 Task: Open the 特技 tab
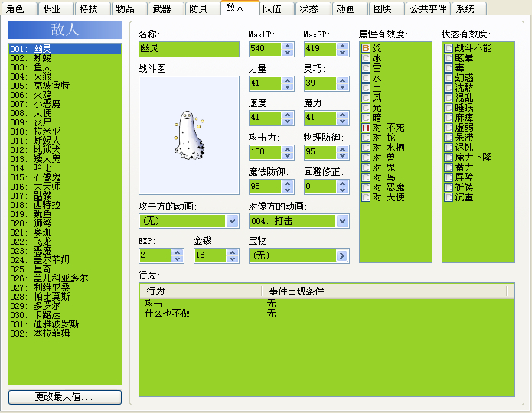[93, 9]
